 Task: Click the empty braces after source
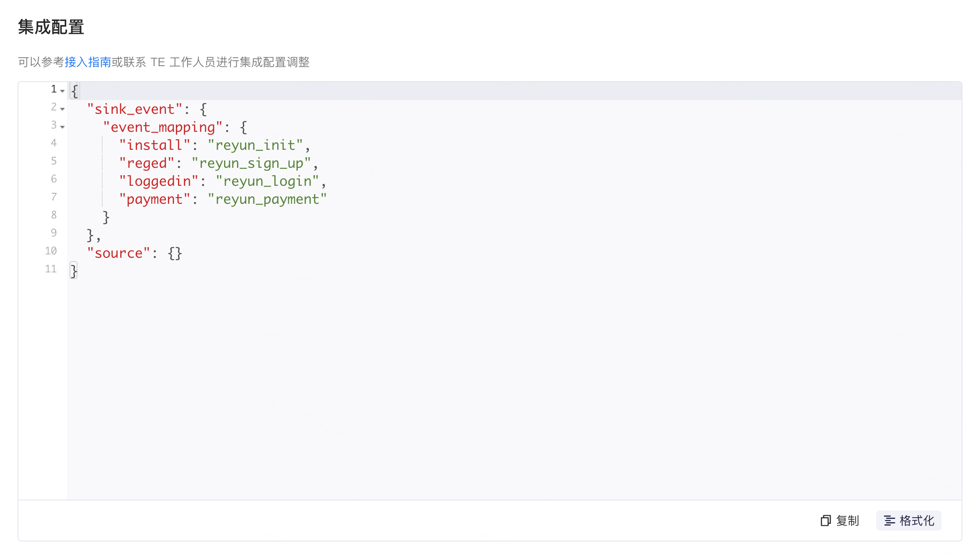(x=175, y=253)
